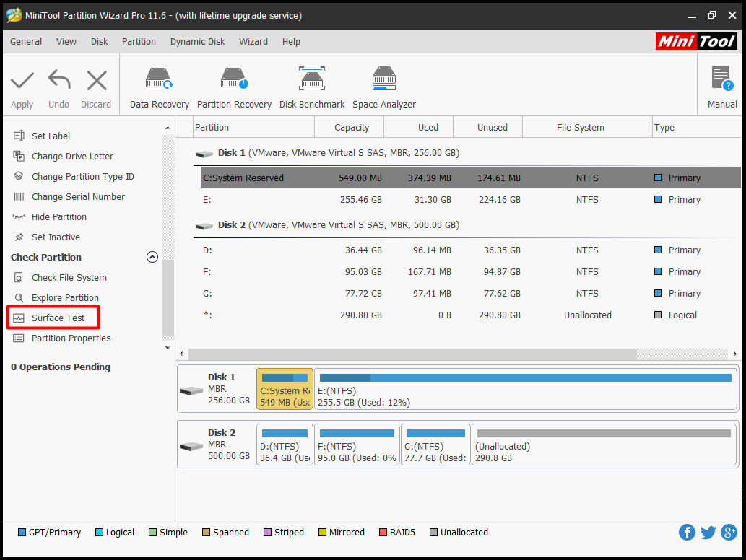Select Disk 2 header row in list

point(467,225)
